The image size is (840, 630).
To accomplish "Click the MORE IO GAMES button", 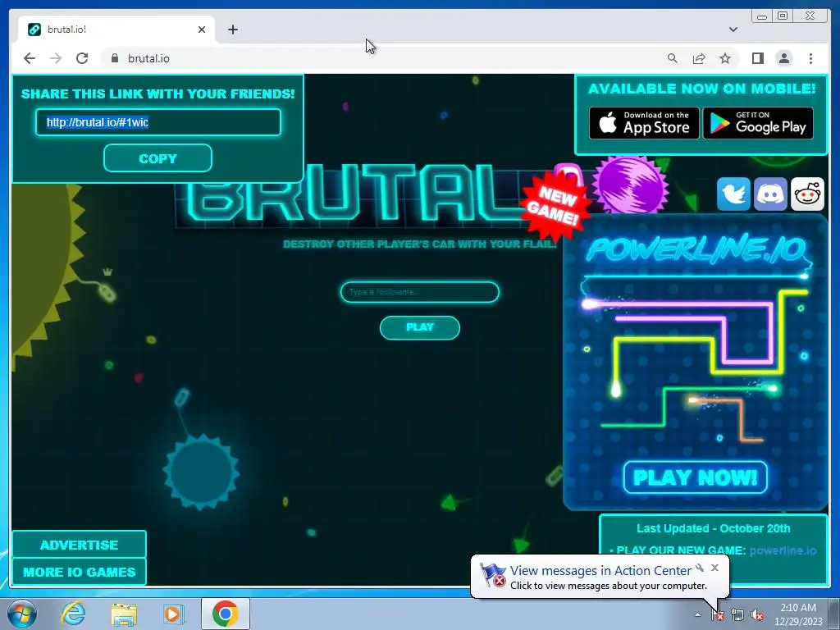I will 80,572.
